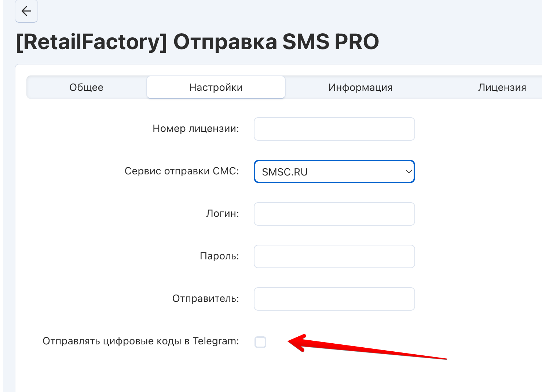Screen dimensions: 542x392
Task: Go to the Лицензия tab
Action: pyautogui.click(x=502, y=88)
